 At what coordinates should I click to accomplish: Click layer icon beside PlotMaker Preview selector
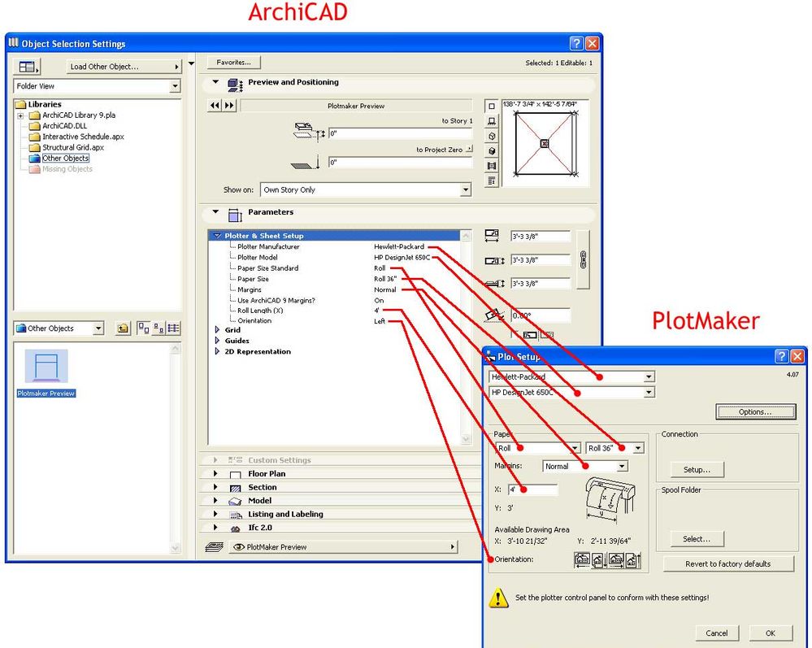click(214, 547)
